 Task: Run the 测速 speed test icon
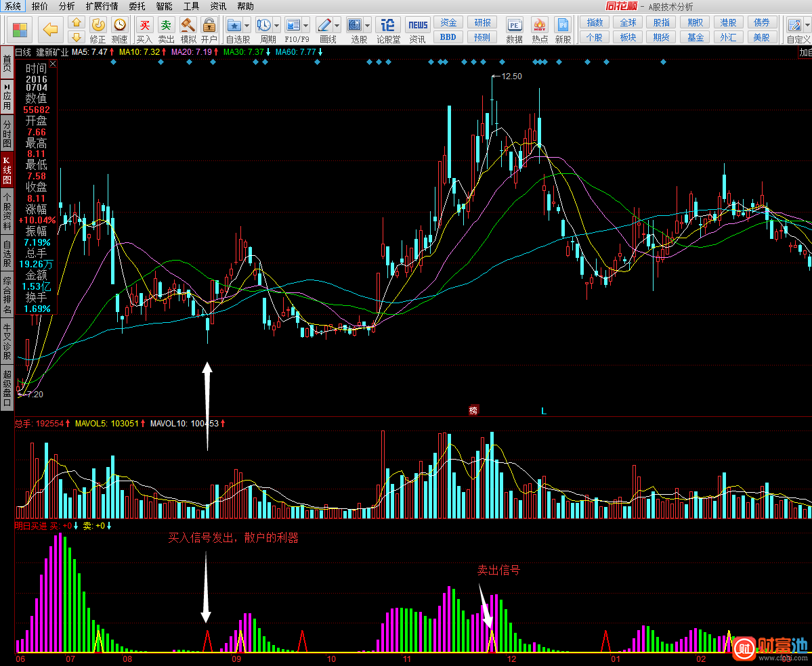[x=120, y=30]
